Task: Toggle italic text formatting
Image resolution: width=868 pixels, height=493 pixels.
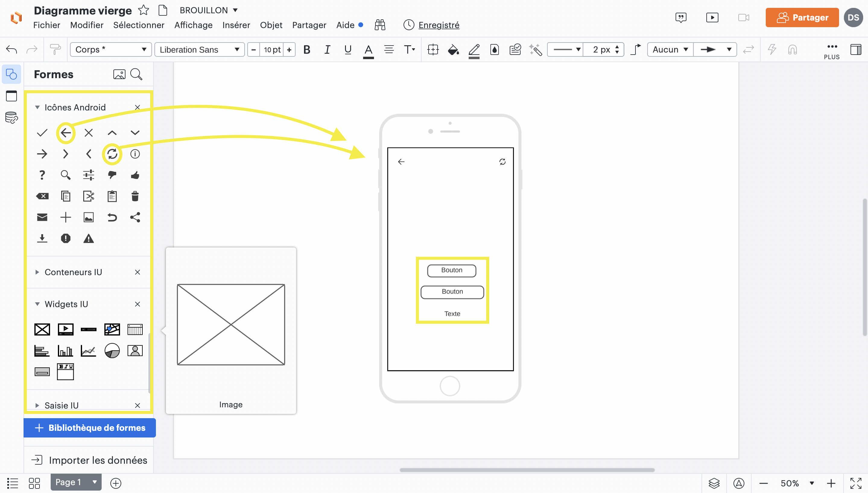Action: (x=327, y=50)
